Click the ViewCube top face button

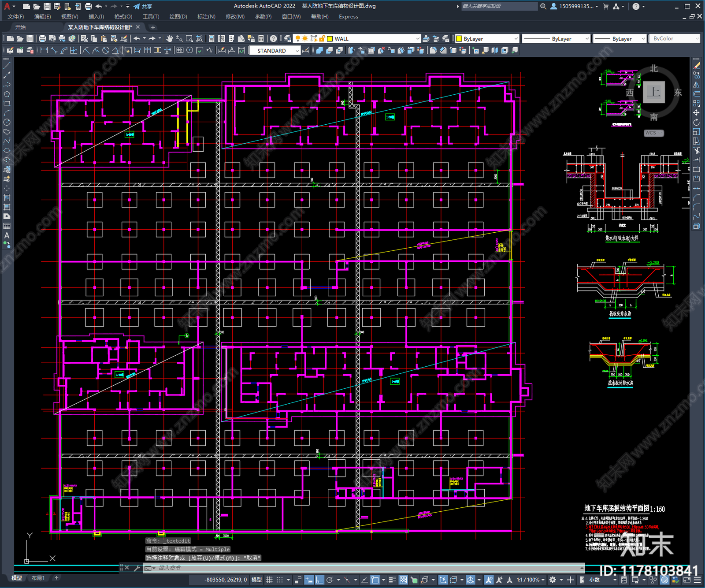654,92
